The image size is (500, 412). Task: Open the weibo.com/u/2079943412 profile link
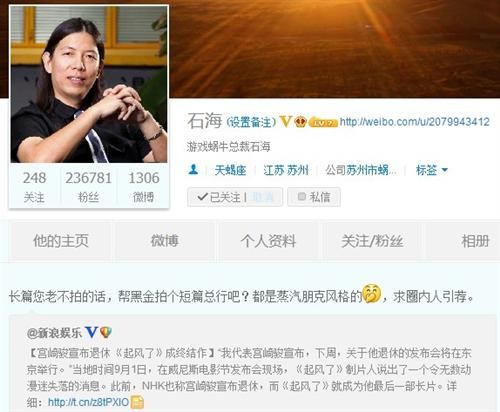click(x=414, y=122)
